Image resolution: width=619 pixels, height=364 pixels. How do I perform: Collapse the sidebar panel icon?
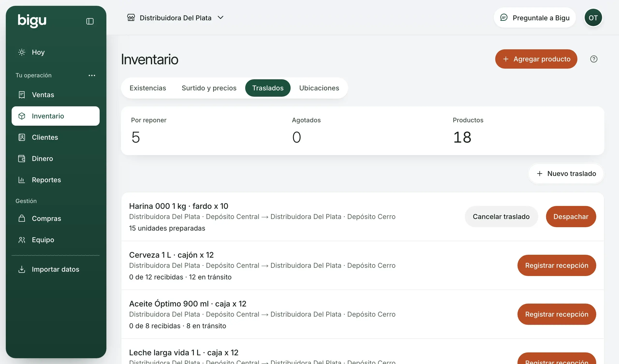(90, 21)
